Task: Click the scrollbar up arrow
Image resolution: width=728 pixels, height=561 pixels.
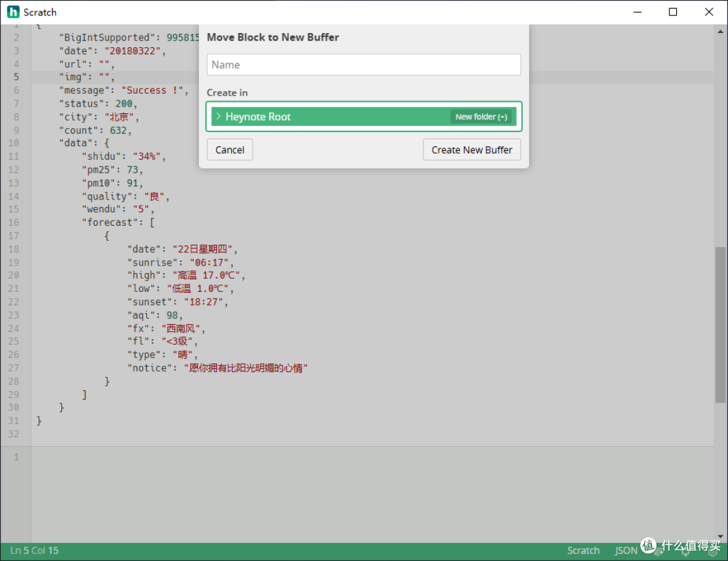Action: [x=720, y=32]
